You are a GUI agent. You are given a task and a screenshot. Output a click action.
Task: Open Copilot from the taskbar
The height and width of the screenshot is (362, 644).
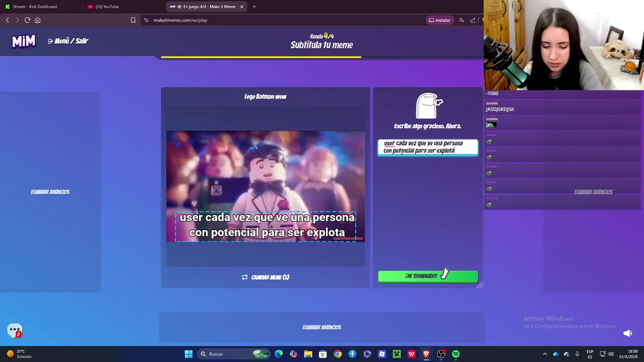coord(293,354)
